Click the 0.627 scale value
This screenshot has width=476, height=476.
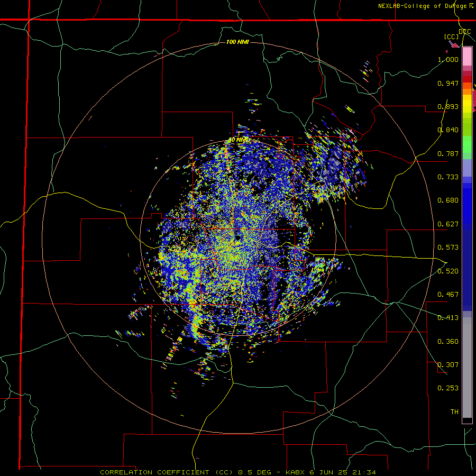point(448,224)
